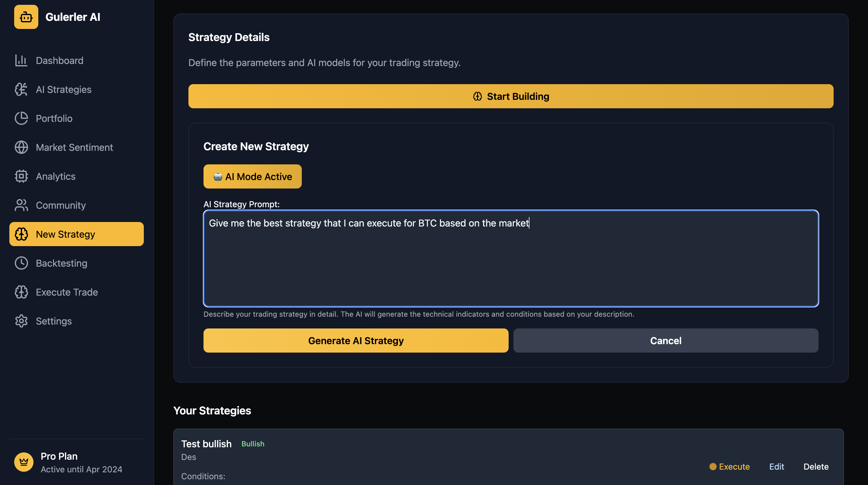
Task: Click the Portfolio pie chart icon
Action: (x=21, y=118)
